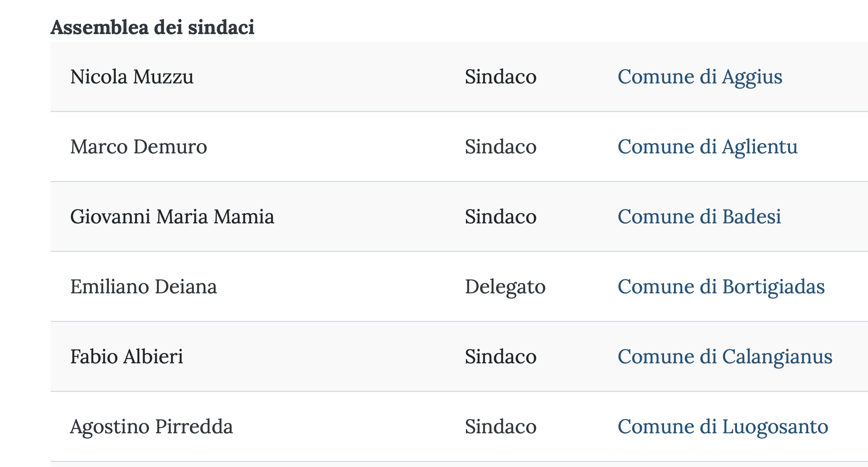This screenshot has width=868, height=467.
Task: Select the Fabio Albieri cell
Action: [x=127, y=357]
